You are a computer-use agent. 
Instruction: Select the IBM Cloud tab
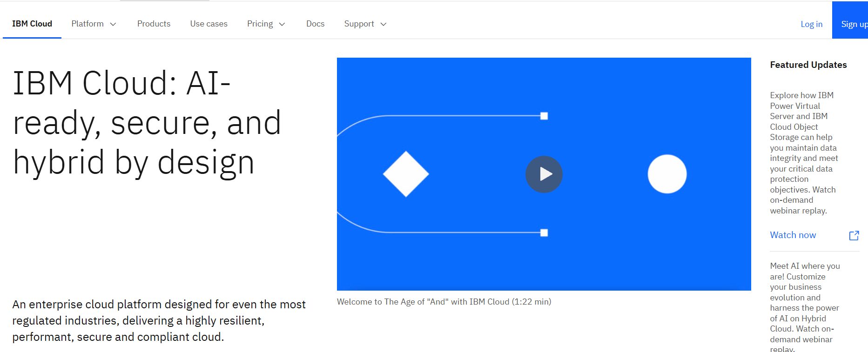(x=32, y=24)
